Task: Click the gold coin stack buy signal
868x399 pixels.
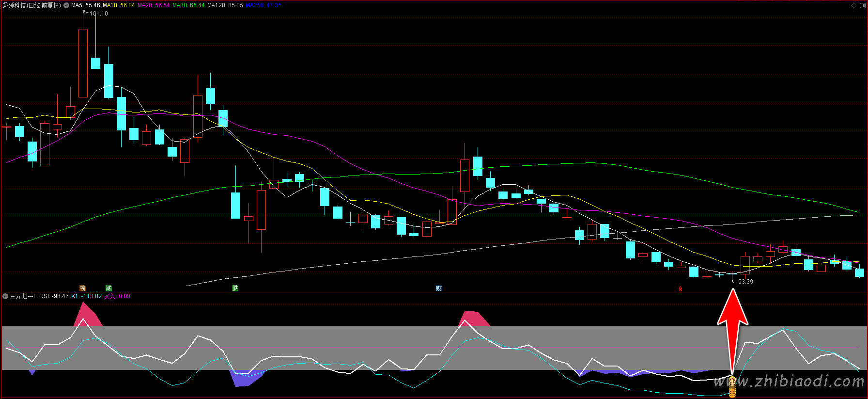Action: [x=732, y=386]
